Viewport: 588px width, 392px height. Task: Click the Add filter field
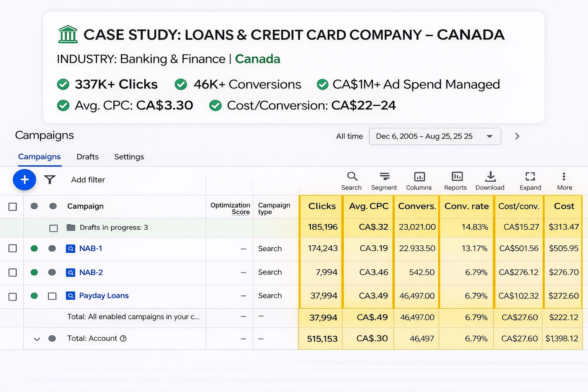click(88, 180)
